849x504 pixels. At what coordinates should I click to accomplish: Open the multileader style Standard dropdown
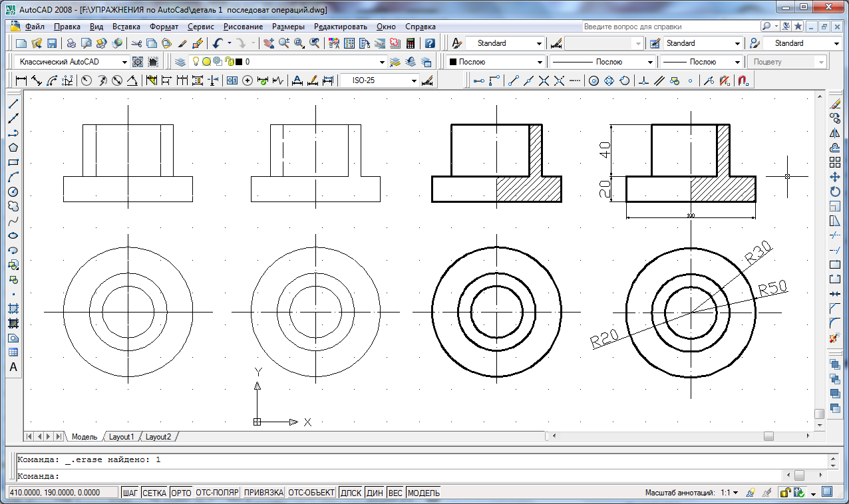[x=836, y=43]
